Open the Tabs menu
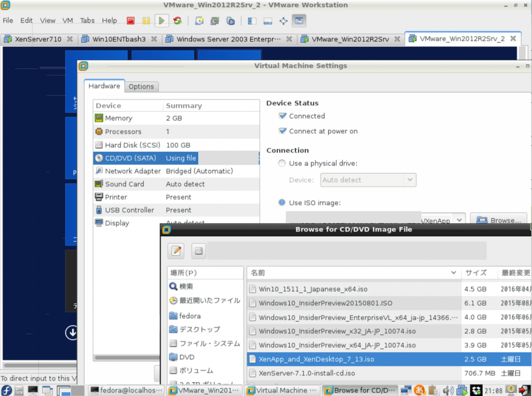Image resolution: width=532 pixels, height=396 pixels. (87, 21)
